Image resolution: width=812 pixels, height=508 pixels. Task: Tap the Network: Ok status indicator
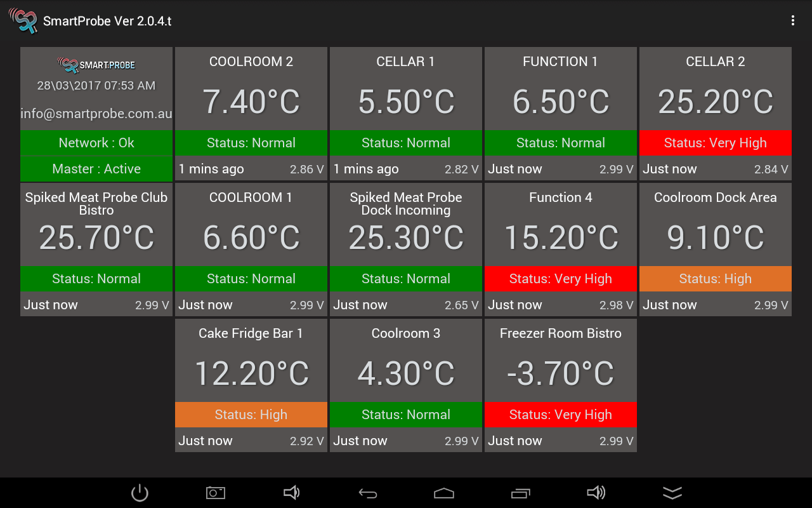[96, 143]
